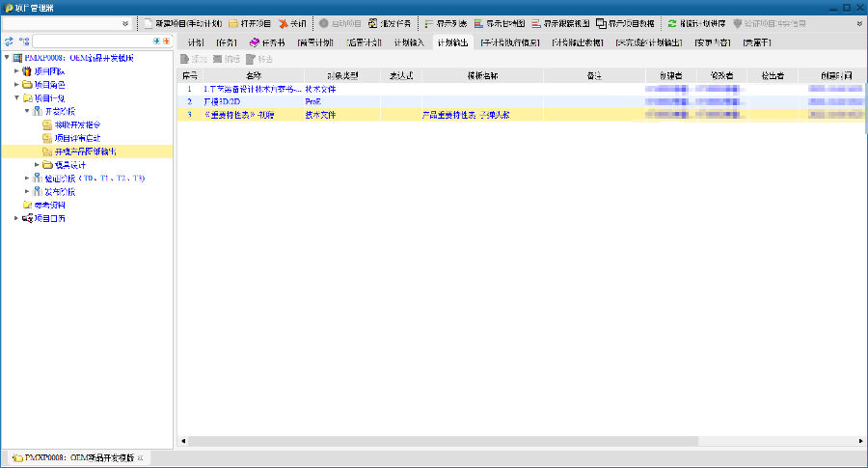Click the horizontal scrollbar under table

(443, 441)
